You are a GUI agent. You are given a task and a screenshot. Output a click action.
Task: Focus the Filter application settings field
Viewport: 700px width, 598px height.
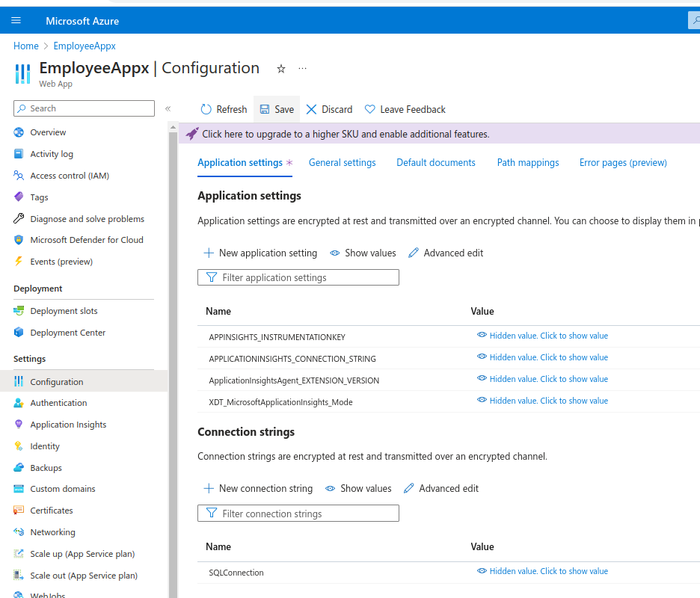pyautogui.click(x=298, y=277)
